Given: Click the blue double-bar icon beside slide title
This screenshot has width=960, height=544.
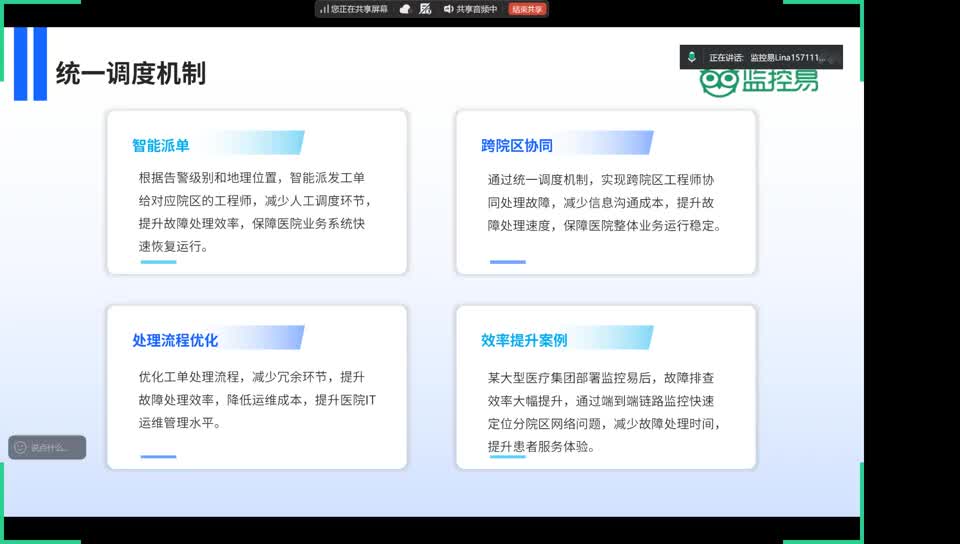Looking at the screenshot, I should (x=30, y=64).
